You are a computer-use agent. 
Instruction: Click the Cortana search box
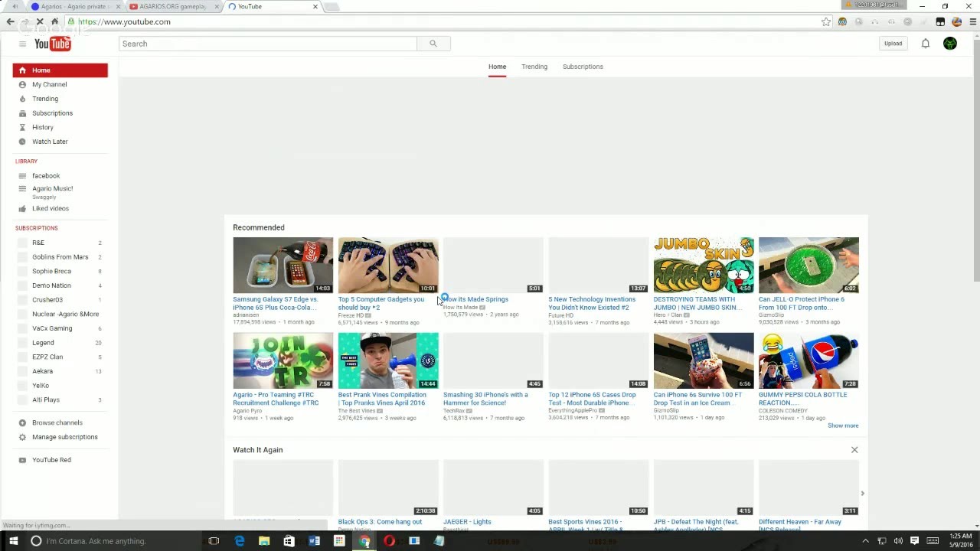tap(113, 541)
